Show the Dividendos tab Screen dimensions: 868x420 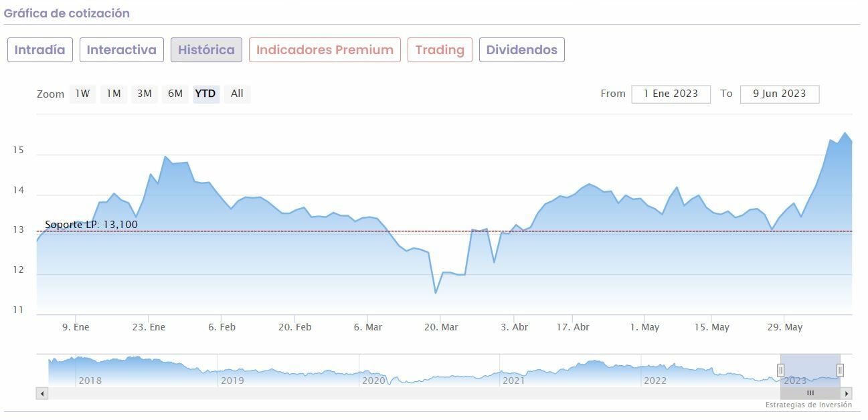pyautogui.click(x=521, y=50)
